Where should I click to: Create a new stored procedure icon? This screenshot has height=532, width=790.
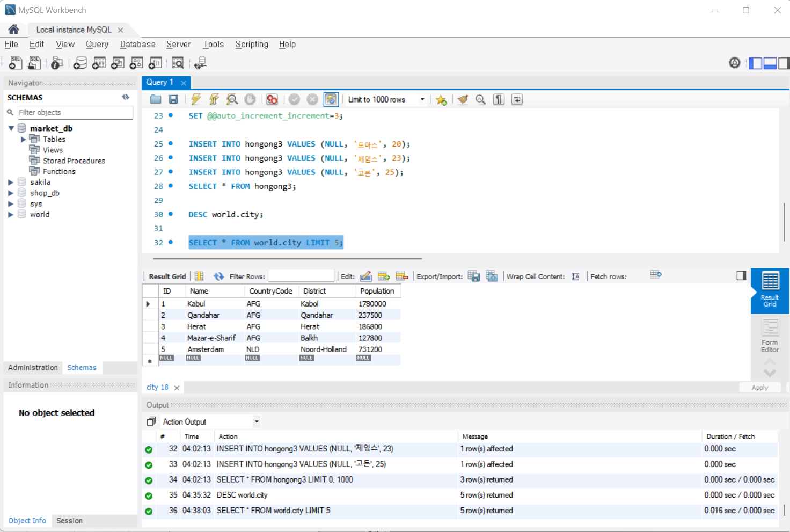pyautogui.click(x=136, y=63)
